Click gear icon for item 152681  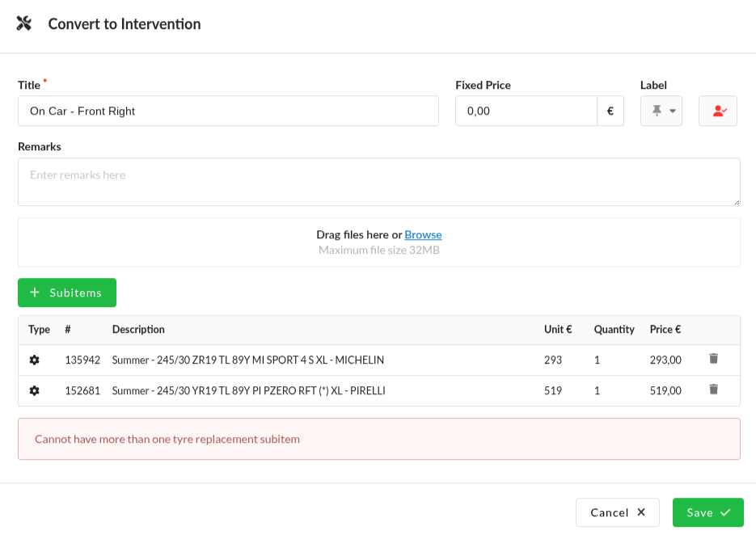click(x=34, y=390)
